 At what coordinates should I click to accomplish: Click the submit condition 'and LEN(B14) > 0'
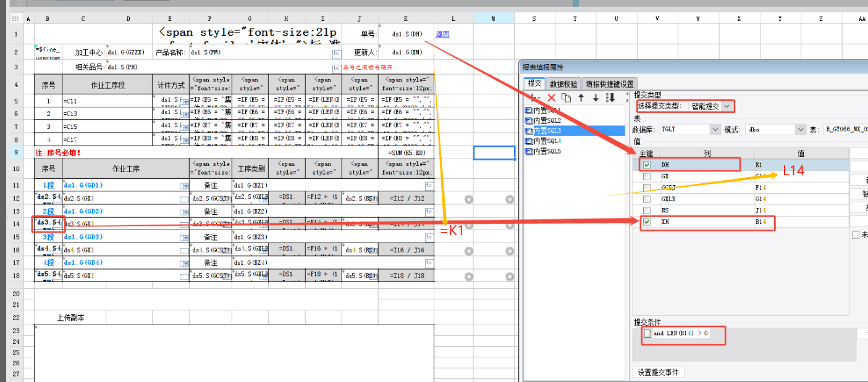[681, 333]
